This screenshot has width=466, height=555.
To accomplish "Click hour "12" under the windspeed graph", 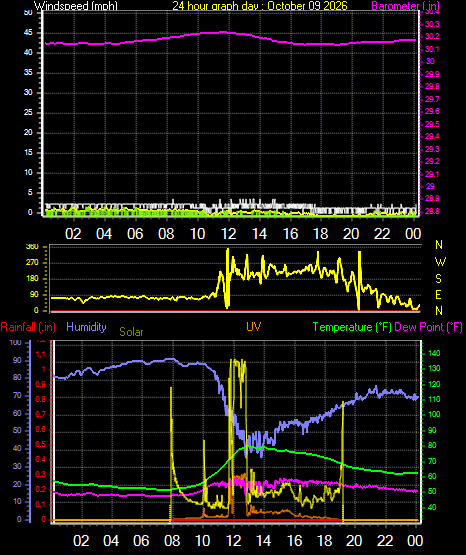I will [228, 234].
